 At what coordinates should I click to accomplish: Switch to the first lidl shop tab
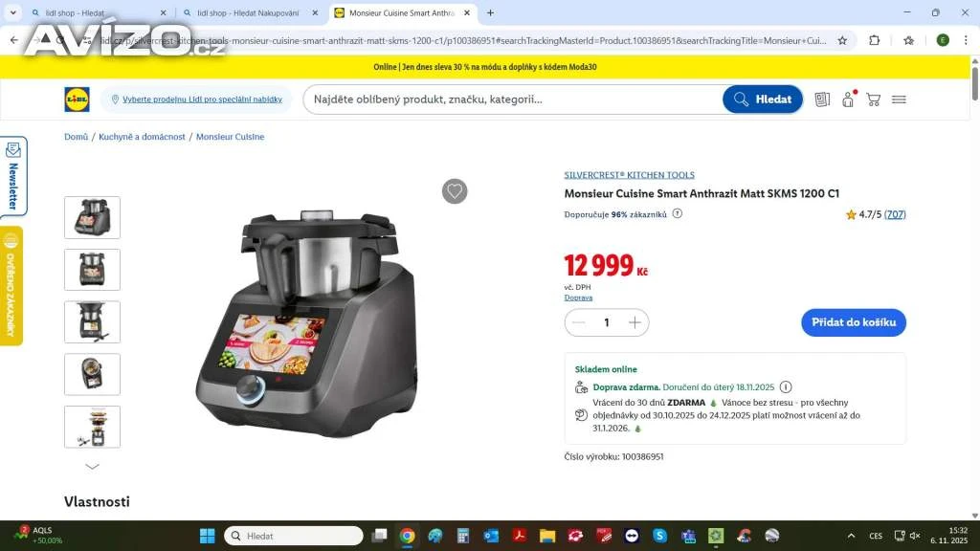99,12
